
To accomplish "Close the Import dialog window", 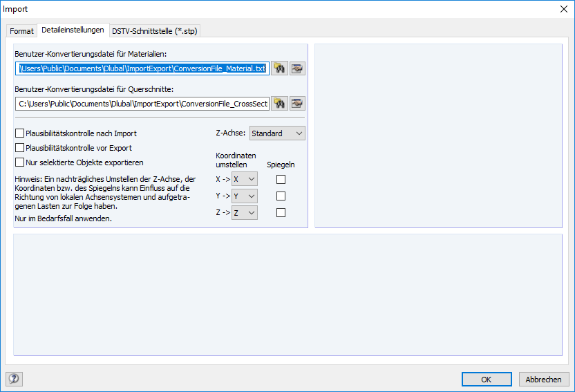I will click(x=564, y=9).
